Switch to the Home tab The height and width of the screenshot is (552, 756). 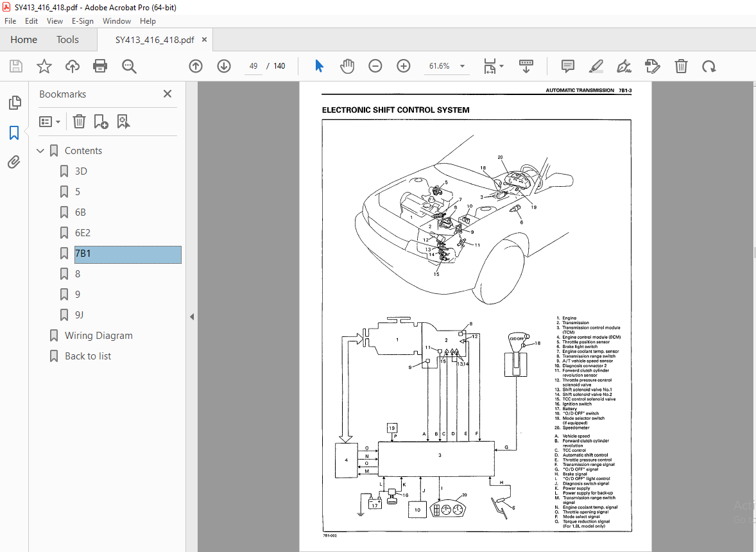click(x=24, y=40)
